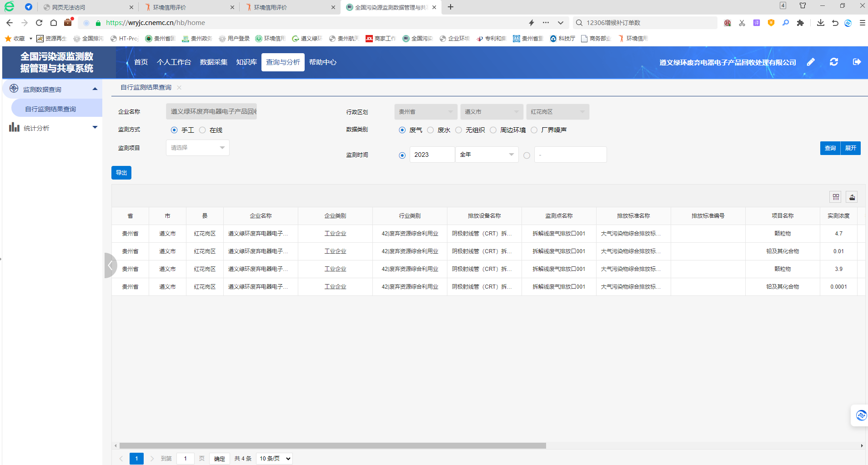Open the 监测项目 请选择 dropdown
The height and width of the screenshot is (465, 868).
[198, 148]
